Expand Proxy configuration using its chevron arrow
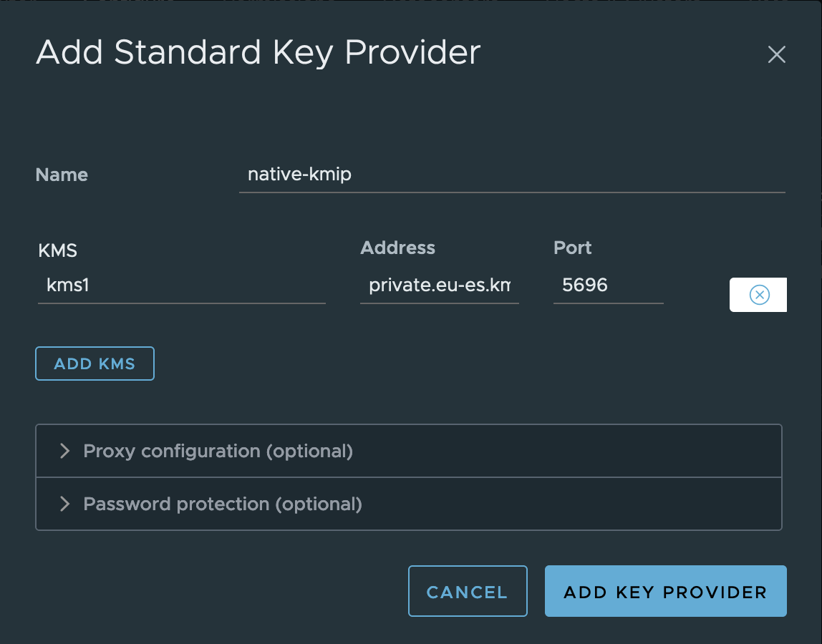The image size is (822, 644). [65, 451]
